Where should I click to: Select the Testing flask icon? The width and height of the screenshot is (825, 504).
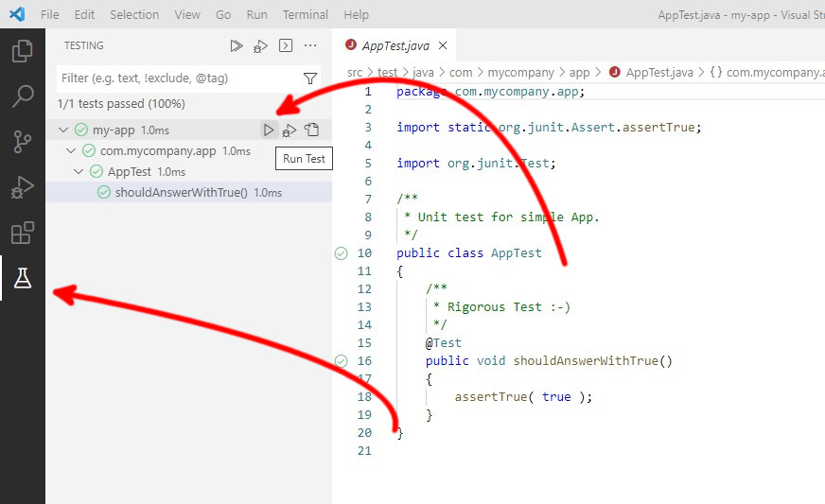pyautogui.click(x=22, y=278)
